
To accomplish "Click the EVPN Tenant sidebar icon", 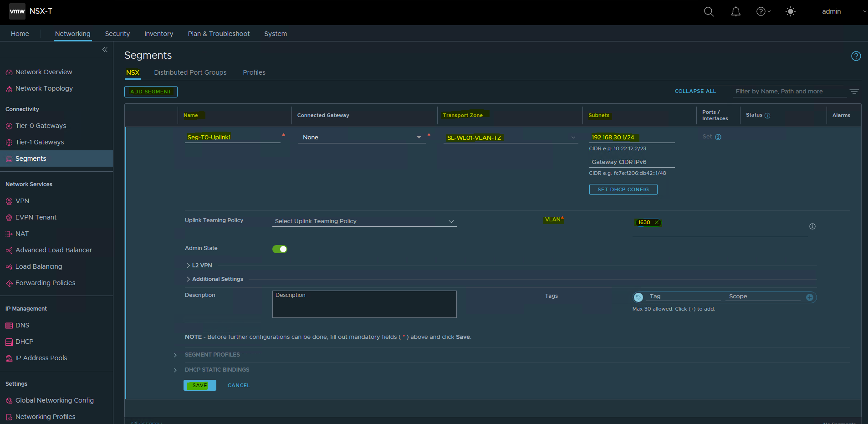I will (x=9, y=218).
